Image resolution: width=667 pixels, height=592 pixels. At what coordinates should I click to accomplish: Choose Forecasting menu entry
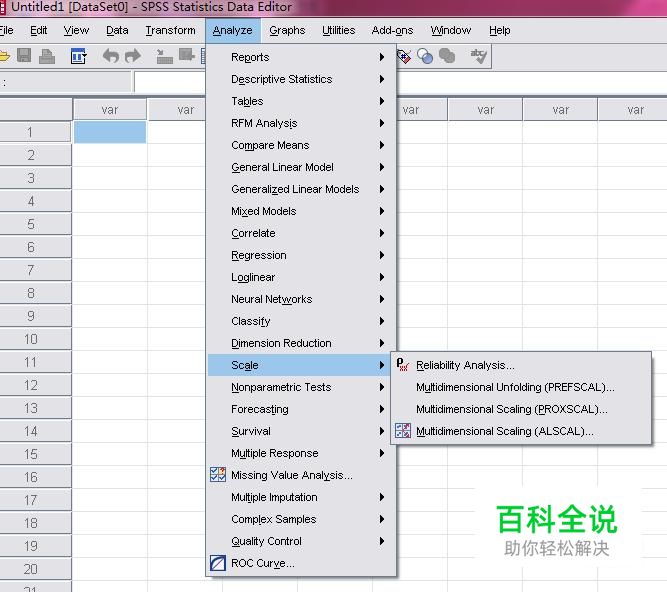[x=300, y=409]
